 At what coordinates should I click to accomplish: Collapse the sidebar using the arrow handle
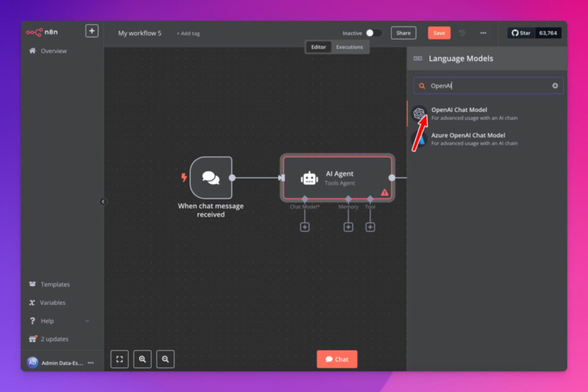[x=103, y=202]
